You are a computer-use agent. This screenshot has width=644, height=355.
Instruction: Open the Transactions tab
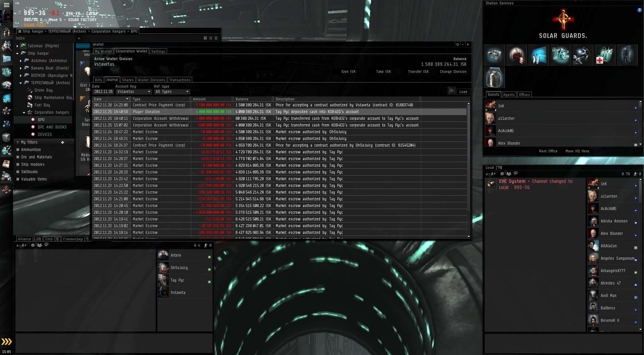[180, 80]
